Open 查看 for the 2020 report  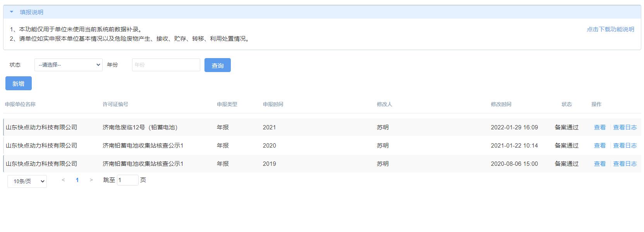click(x=600, y=146)
